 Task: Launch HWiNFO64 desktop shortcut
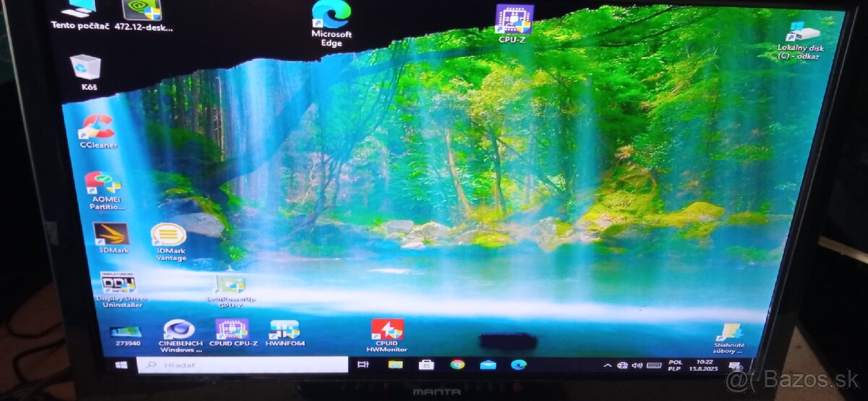click(285, 333)
